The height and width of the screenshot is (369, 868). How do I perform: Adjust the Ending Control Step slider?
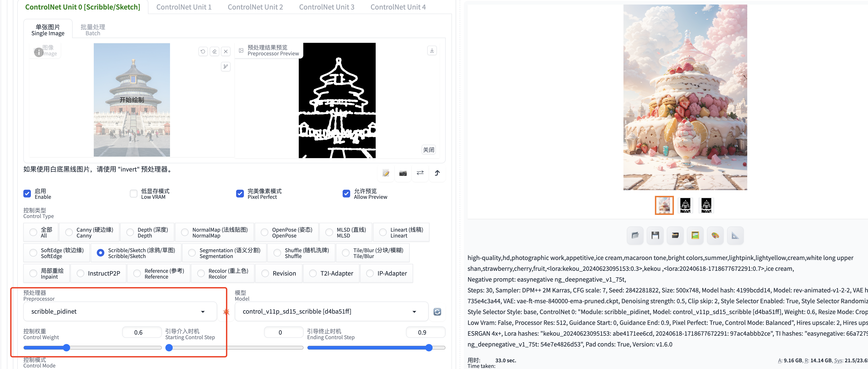pyautogui.click(x=376, y=348)
